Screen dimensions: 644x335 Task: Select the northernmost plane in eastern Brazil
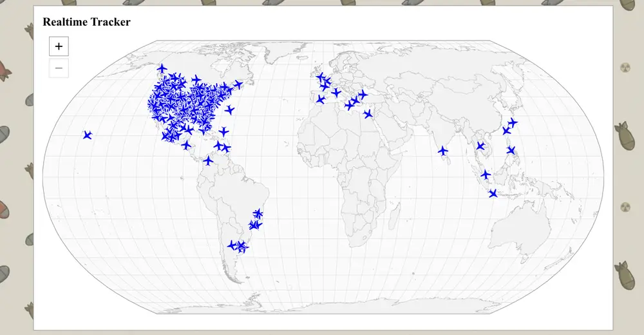(258, 213)
